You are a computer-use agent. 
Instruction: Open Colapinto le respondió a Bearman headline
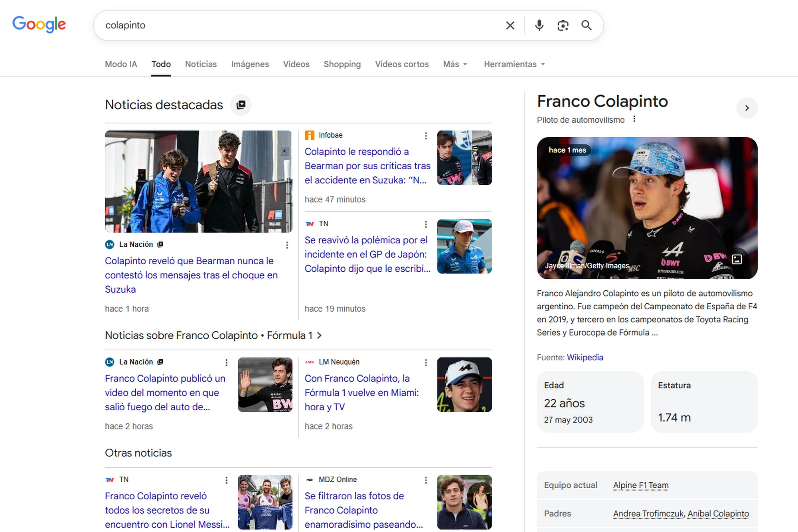[367, 166]
